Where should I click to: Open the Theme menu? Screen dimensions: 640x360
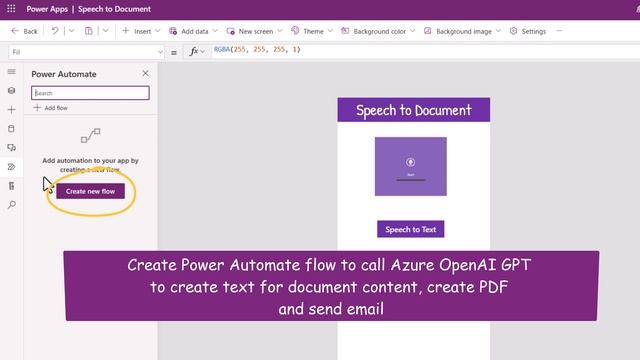click(x=312, y=31)
